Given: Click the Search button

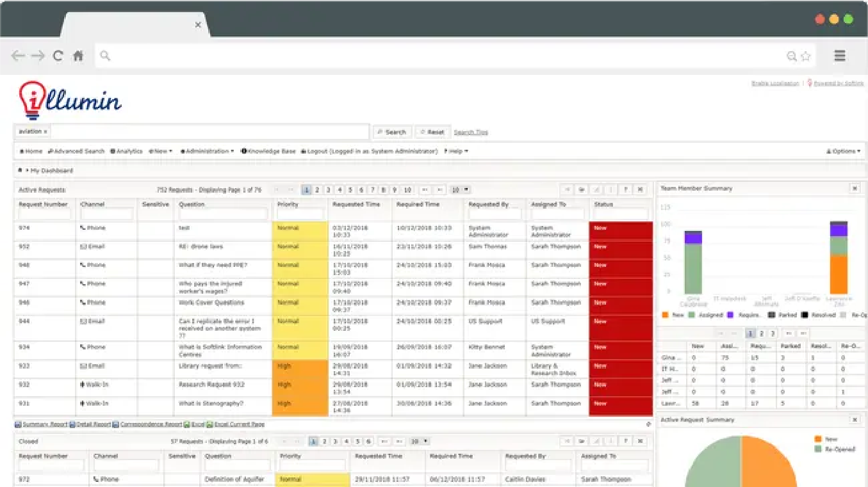Looking at the screenshot, I should point(392,132).
